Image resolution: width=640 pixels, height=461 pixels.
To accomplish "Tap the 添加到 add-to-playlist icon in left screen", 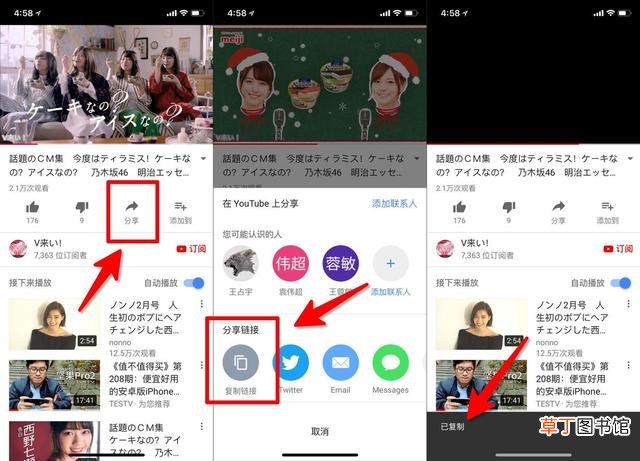I will click(x=181, y=206).
